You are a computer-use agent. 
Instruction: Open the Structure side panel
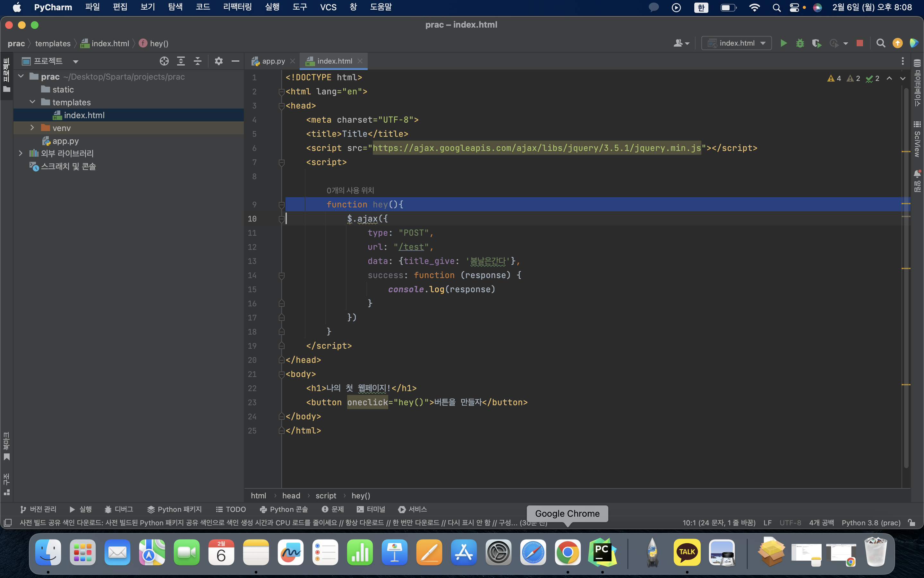(x=6, y=484)
